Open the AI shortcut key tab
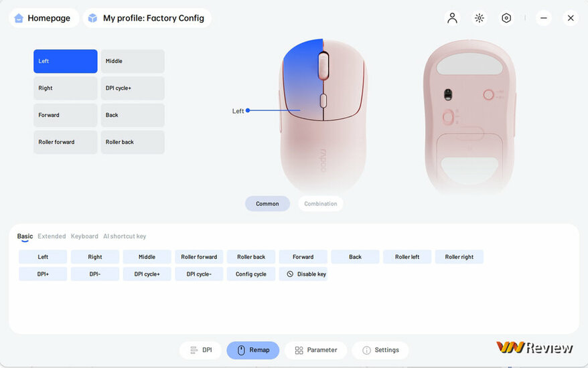 coord(125,236)
